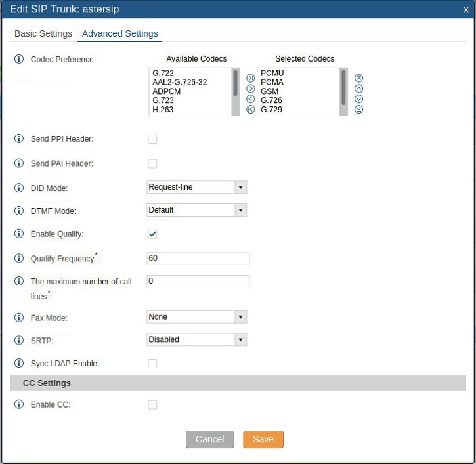Viewport: 476px width, 464px height.
Task: Close the Edit SIP Trunk dialog
Action: point(466,9)
